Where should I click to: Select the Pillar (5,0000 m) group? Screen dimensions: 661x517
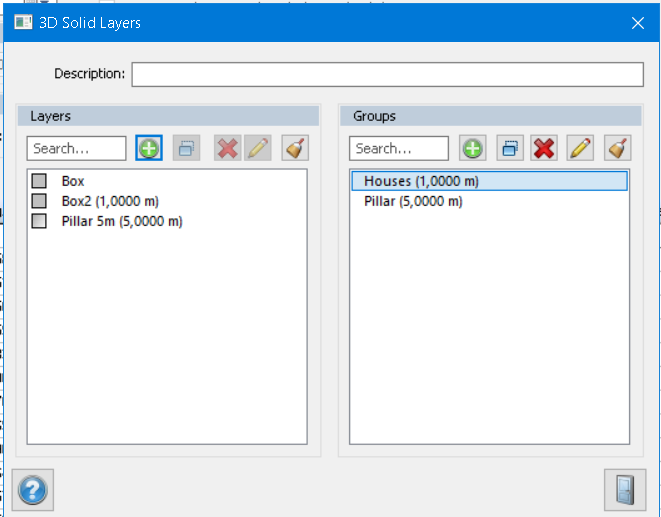413,201
